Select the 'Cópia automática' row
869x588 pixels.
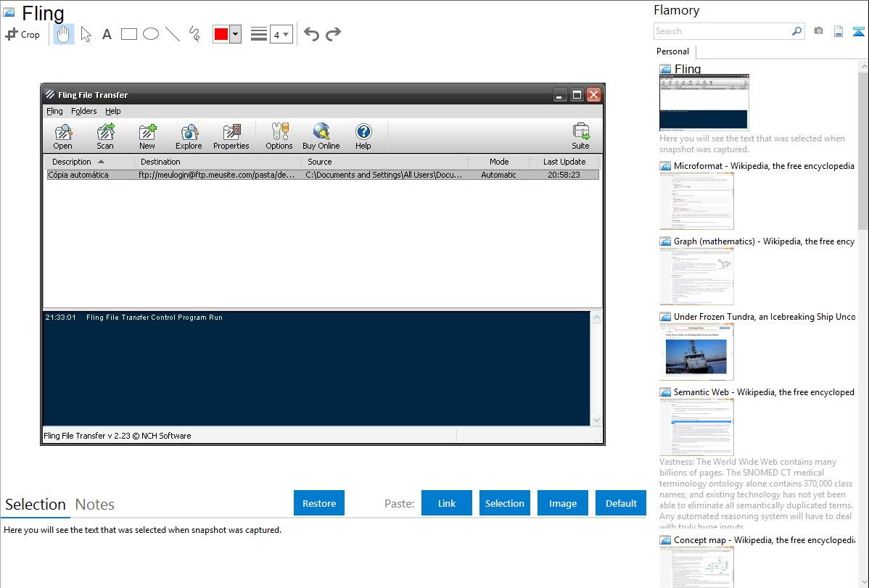(323, 175)
